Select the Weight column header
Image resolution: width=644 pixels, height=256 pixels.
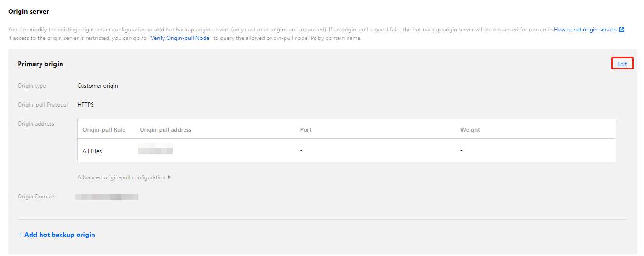coord(470,129)
